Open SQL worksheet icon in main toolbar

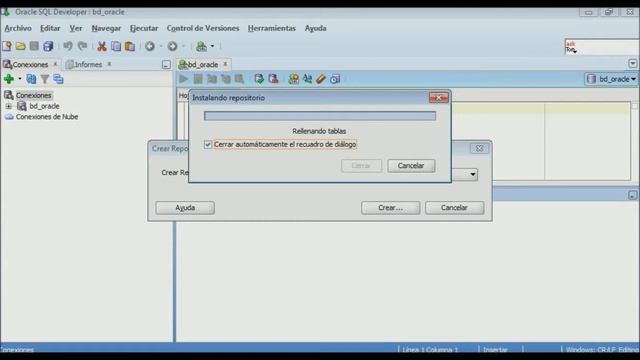pyautogui.click(x=201, y=46)
